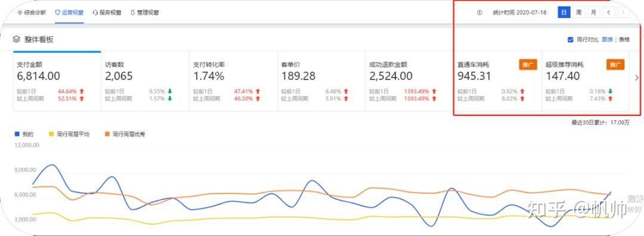644x236 pixels.
Task: Toggle 同行同层平均 yellow legend series
Action: pos(51,134)
